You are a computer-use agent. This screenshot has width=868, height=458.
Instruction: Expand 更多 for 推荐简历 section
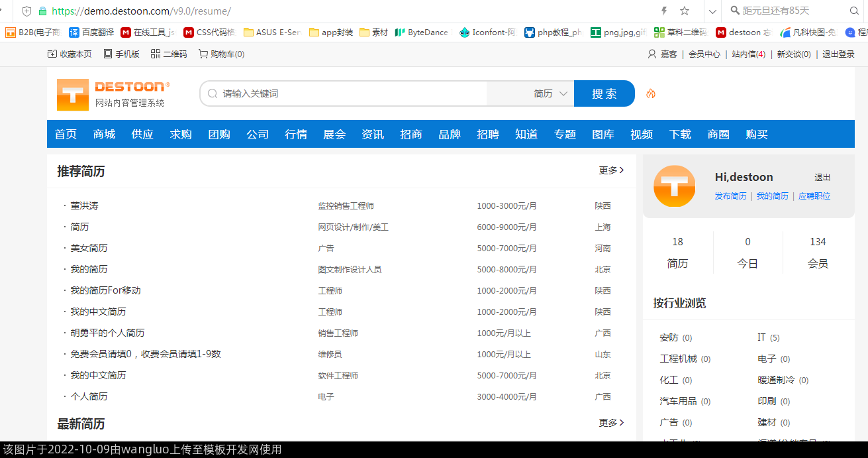[611, 170]
